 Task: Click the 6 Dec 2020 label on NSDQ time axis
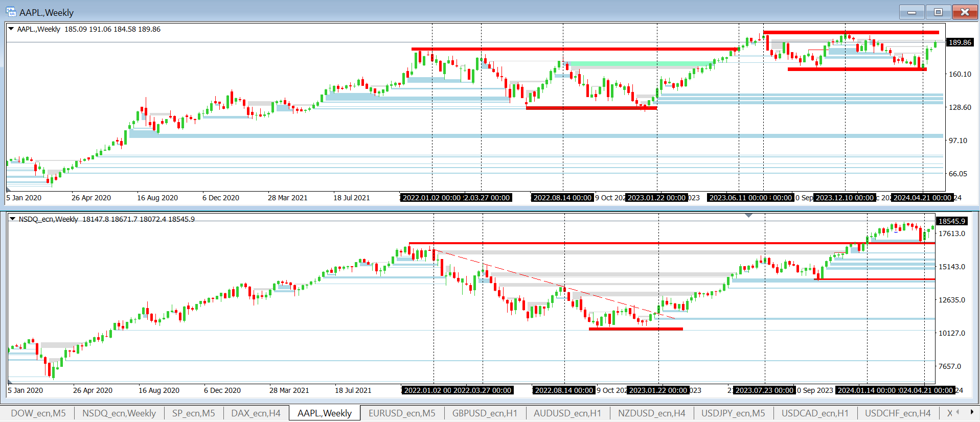(222, 390)
